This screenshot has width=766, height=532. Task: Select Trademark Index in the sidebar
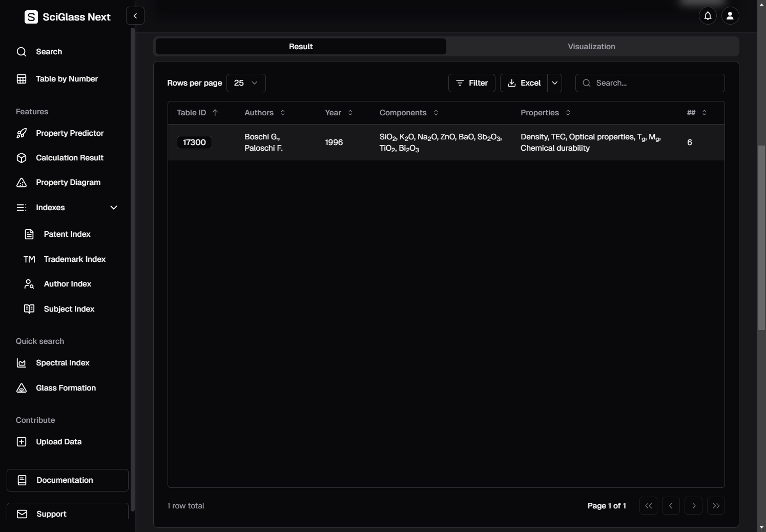click(74, 259)
